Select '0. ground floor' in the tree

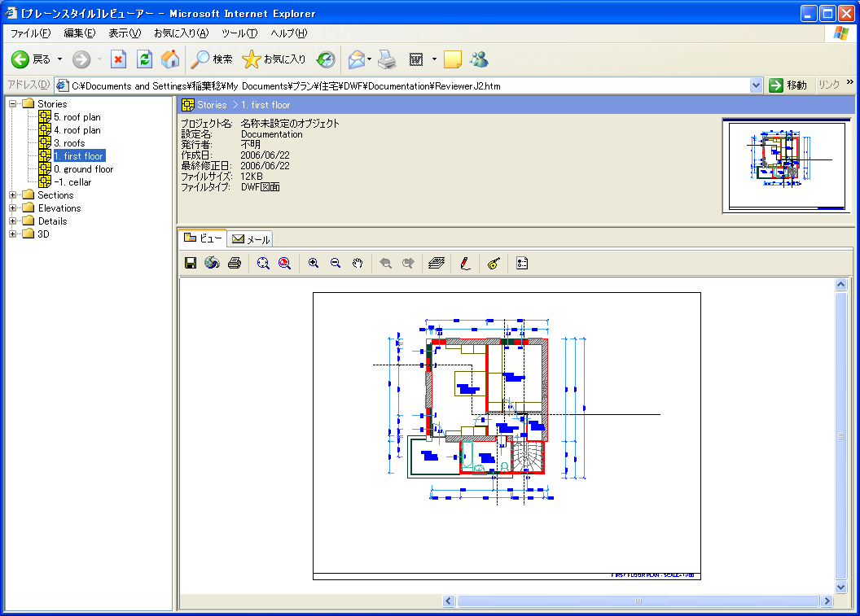[x=83, y=169]
